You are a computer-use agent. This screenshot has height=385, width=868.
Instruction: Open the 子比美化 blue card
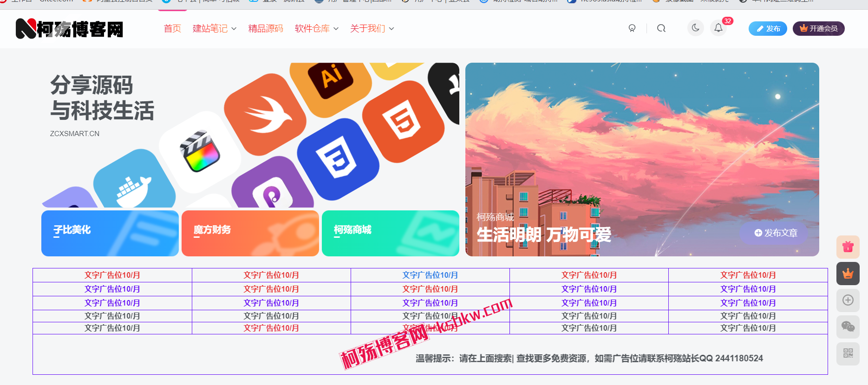pos(110,233)
